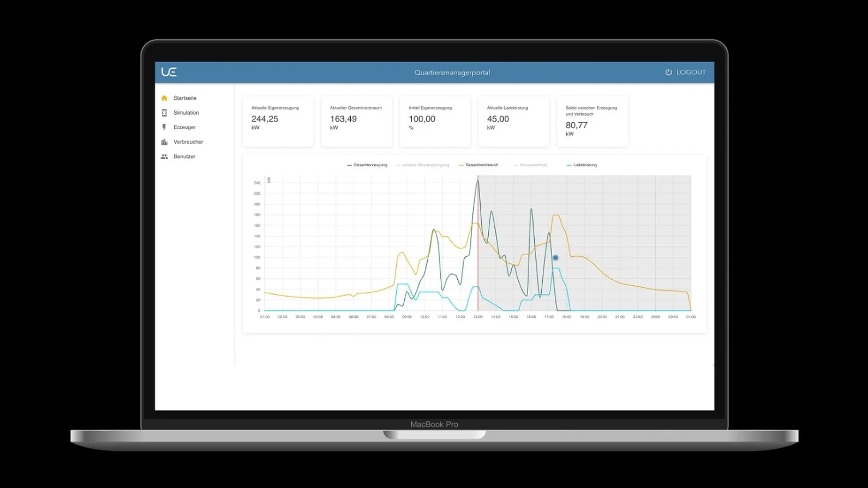Open the Benutzer menu entry

(184, 156)
